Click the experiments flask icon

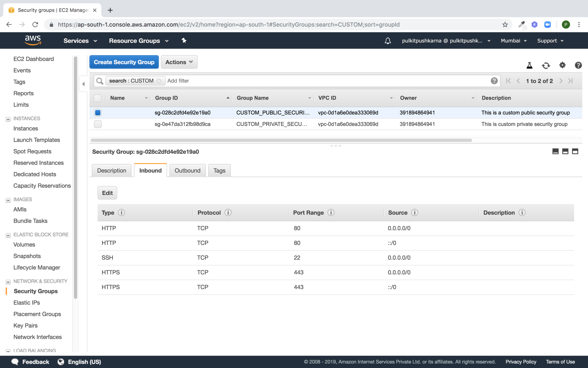click(x=529, y=65)
